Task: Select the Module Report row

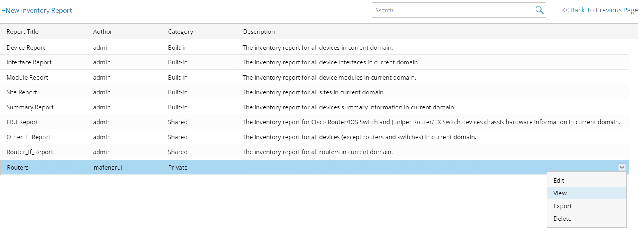Action: [27, 77]
